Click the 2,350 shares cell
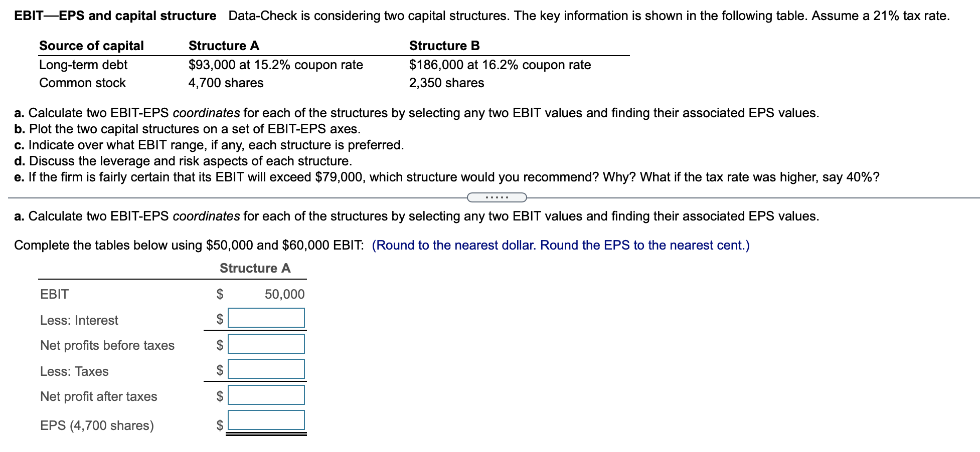 click(x=446, y=83)
